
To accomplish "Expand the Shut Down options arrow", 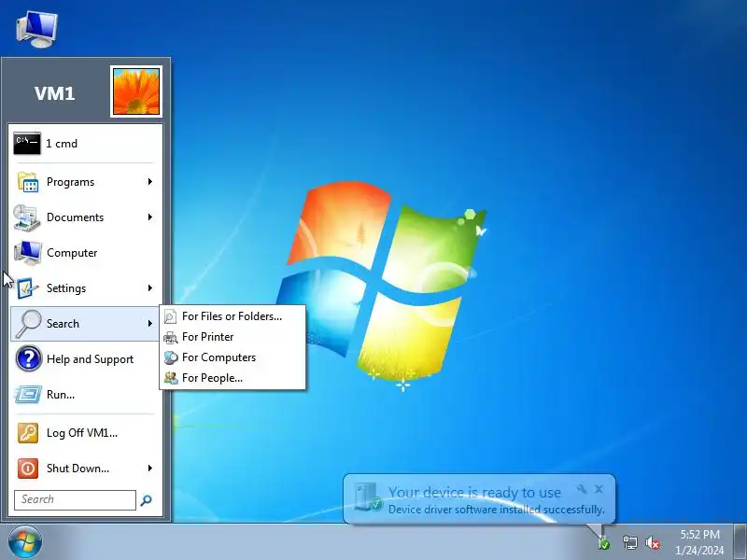I will pos(150,469).
